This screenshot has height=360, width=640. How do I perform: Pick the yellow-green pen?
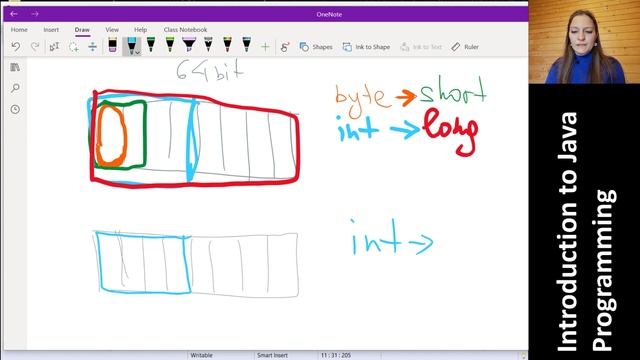170,44
